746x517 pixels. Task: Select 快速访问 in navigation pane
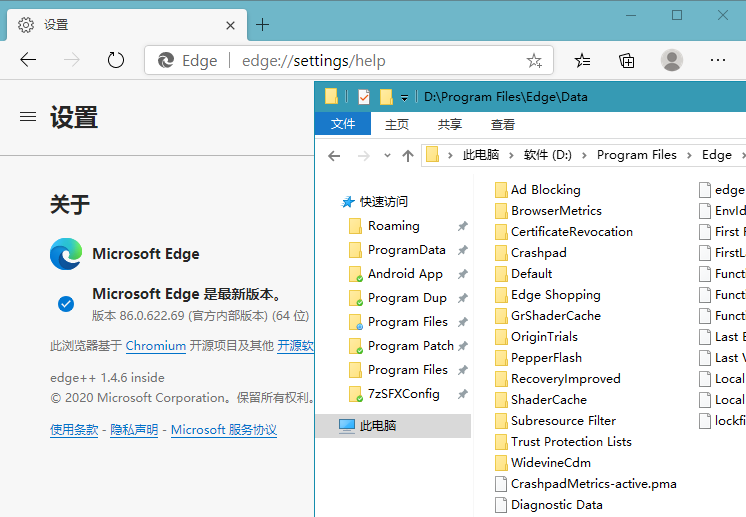[x=383, y=202]
